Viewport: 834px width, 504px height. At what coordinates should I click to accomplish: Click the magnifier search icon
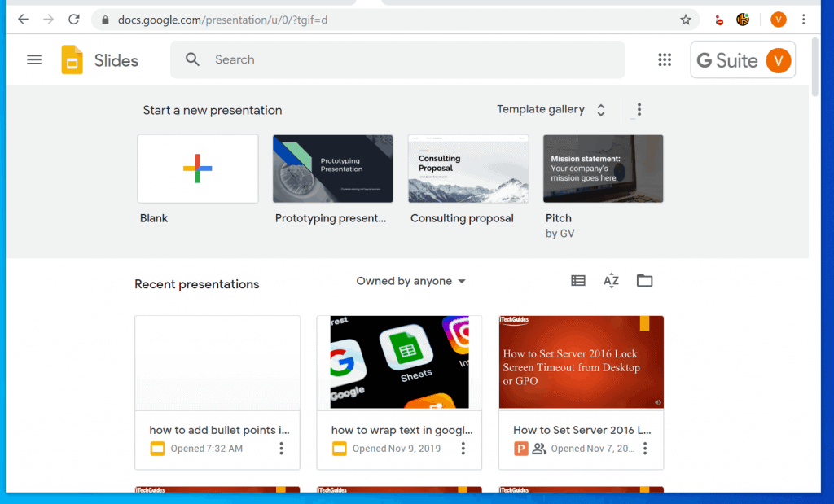[x=192, y=59]
